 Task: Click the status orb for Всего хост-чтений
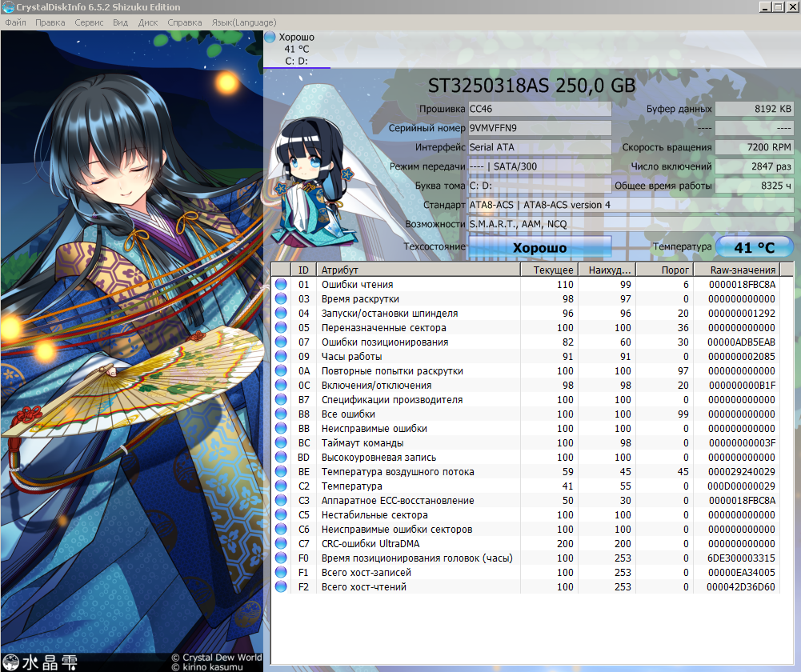[x=280, y=586]
